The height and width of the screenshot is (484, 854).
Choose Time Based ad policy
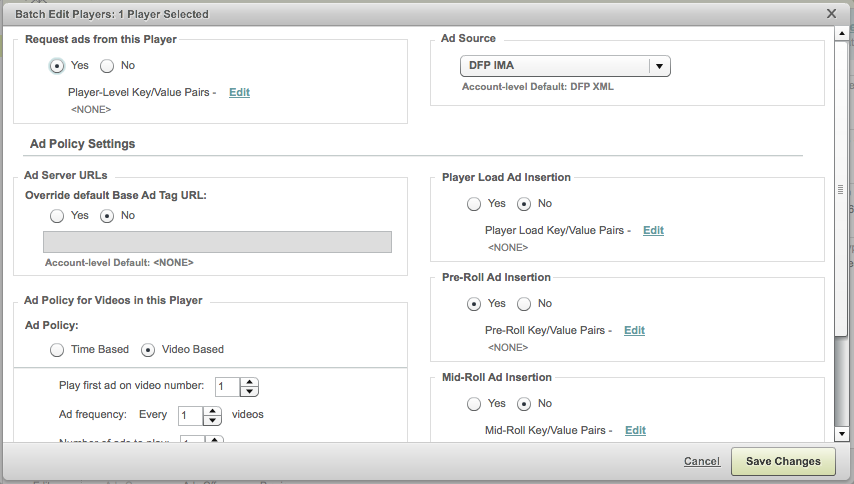pyautogui.click(x=57, y=350)
